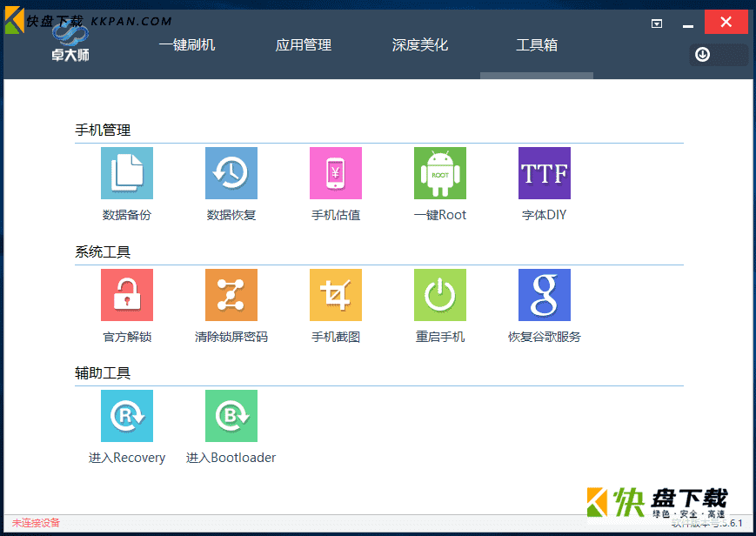This screenshot has height=536, width=756.
Task: Select the 官方解锁 unlock padlock icon
Action: pos(127,295)
